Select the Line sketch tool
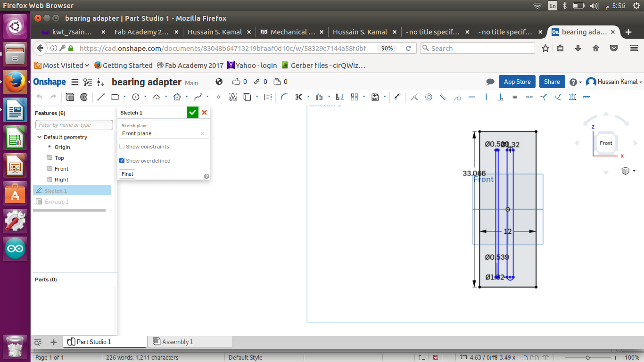This screenshot has height=362, width=644. 100,97
